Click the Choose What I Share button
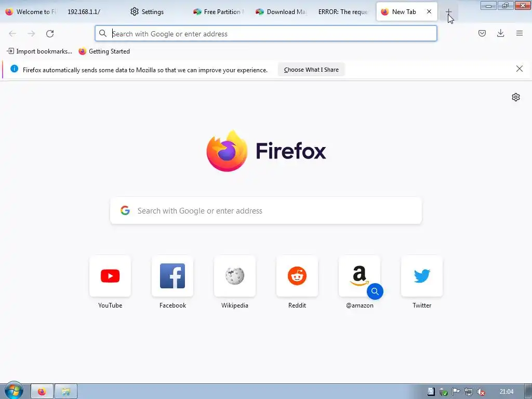Image resolution: width=532 pixels, height=399 pixels. pos(311,70)
